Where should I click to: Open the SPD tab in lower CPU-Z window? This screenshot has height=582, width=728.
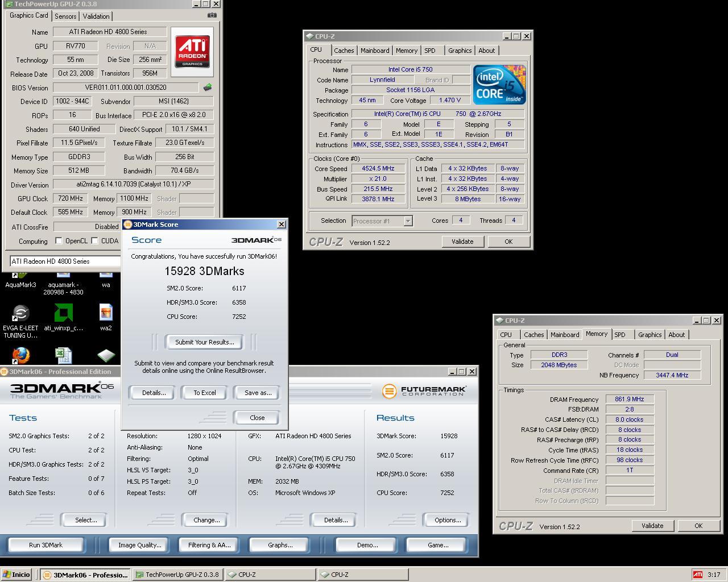click(620, 335)
